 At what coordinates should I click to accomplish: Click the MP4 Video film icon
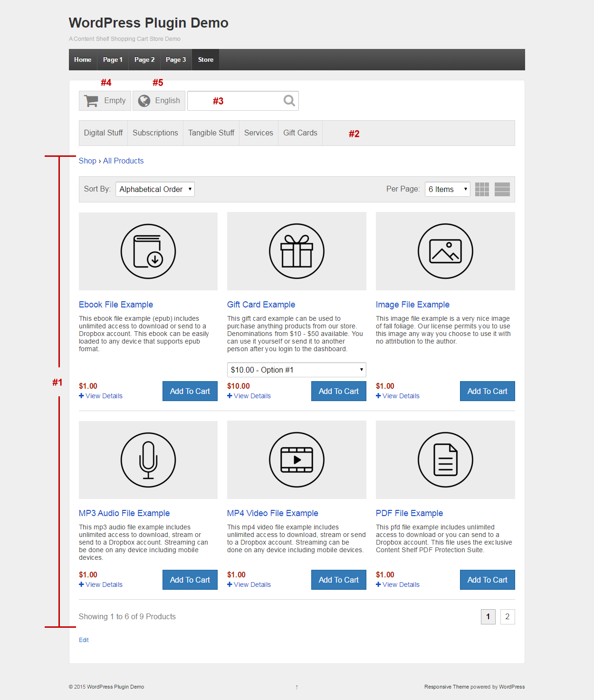click(297, 460)
